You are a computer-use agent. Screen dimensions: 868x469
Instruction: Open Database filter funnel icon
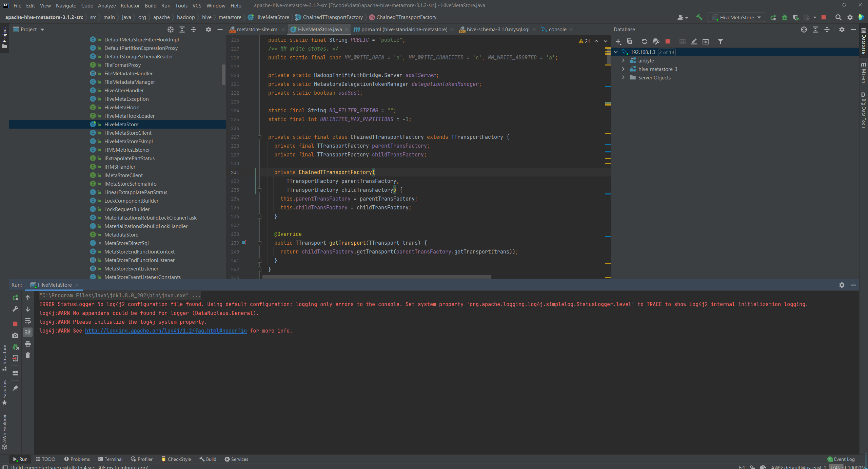tap(721, 41)
